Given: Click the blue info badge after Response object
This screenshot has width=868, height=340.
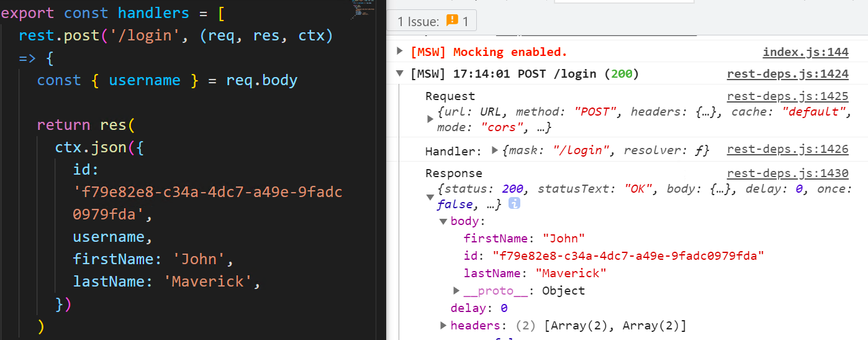Looking at the screenshot, I should (x=514, y=204).
